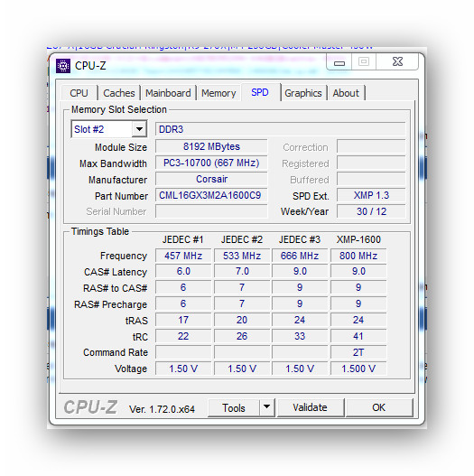Select the 457 MHz frequency cell
Screen dimensions: 474x476
tap(183, 256)
